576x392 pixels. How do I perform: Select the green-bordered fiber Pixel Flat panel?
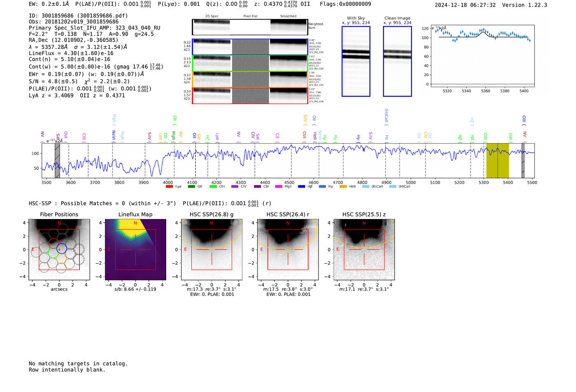(250, 63)
